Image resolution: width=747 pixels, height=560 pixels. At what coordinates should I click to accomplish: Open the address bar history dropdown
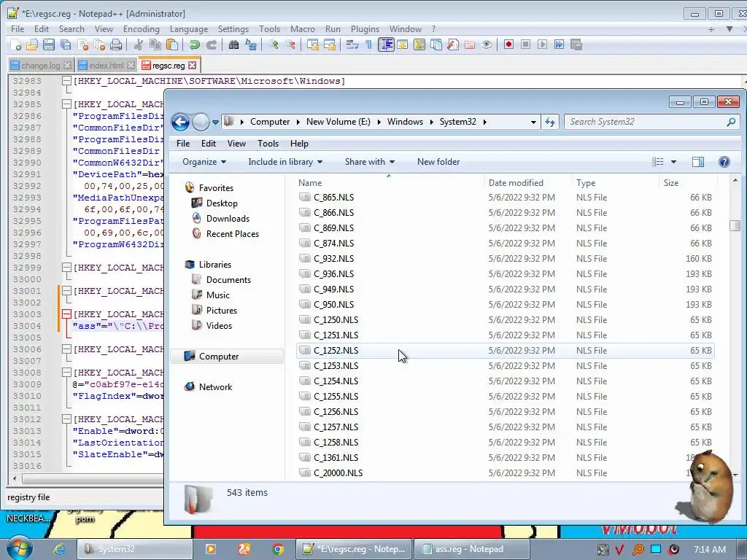[x=533, y=122]
